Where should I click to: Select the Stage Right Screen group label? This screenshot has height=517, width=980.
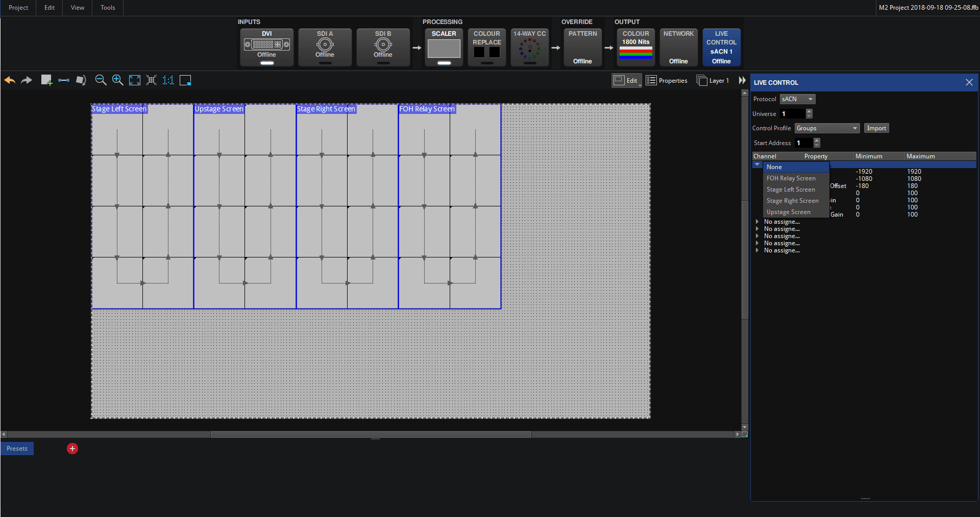[326, 109]
